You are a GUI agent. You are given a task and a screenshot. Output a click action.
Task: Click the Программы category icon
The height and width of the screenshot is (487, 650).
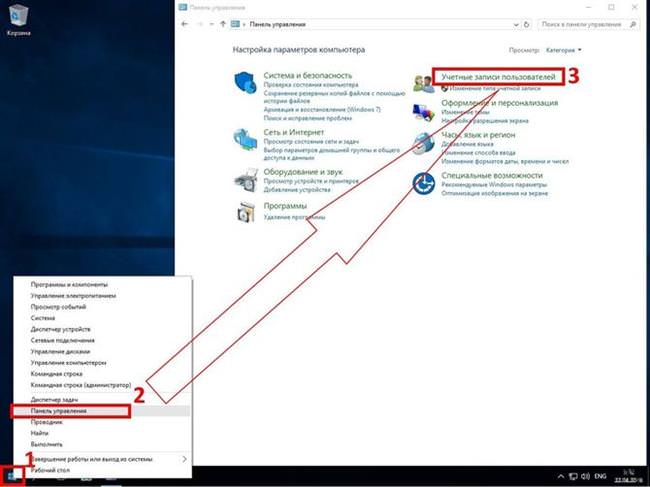coord(246,212)
